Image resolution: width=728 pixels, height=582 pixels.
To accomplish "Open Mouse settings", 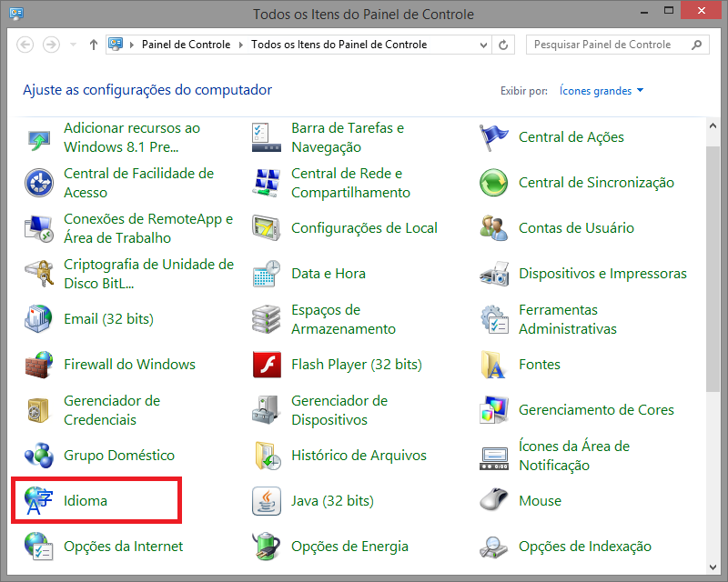I will click(x=540, y=500).
